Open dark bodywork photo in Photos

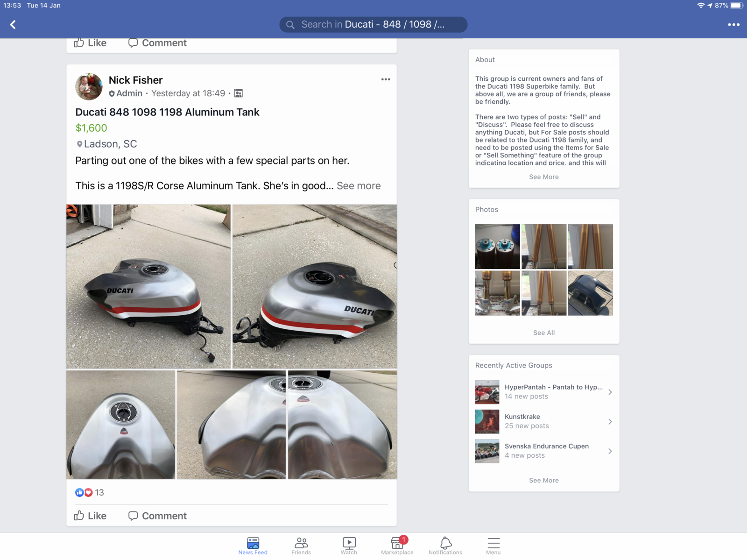pos(591,293)
